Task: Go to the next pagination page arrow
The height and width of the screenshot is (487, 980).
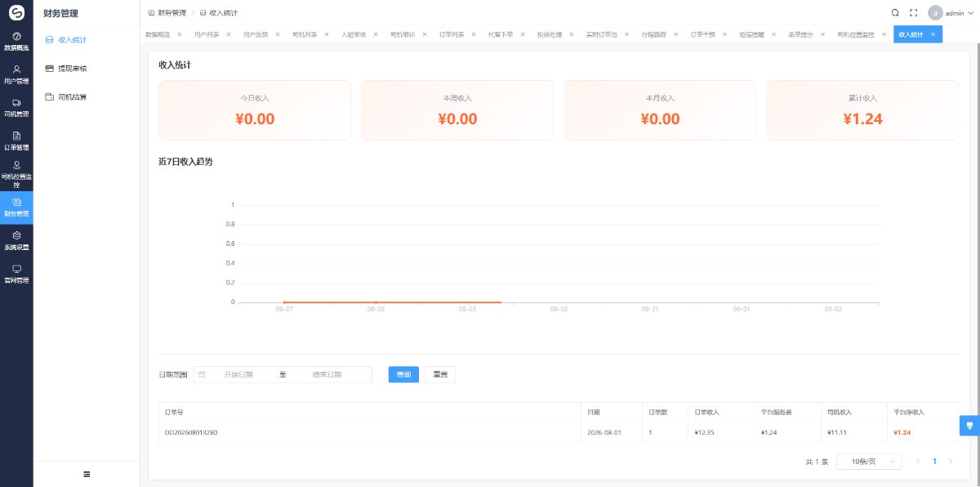Action: coord(951,462)
